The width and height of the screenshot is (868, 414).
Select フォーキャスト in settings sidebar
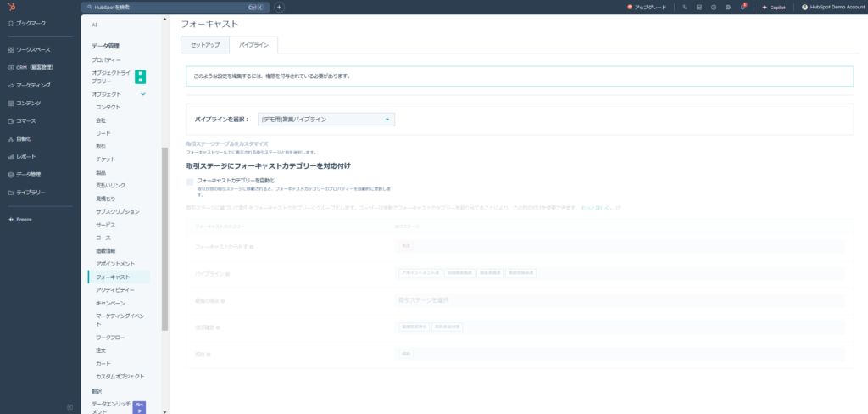click(x=119, y=277)
